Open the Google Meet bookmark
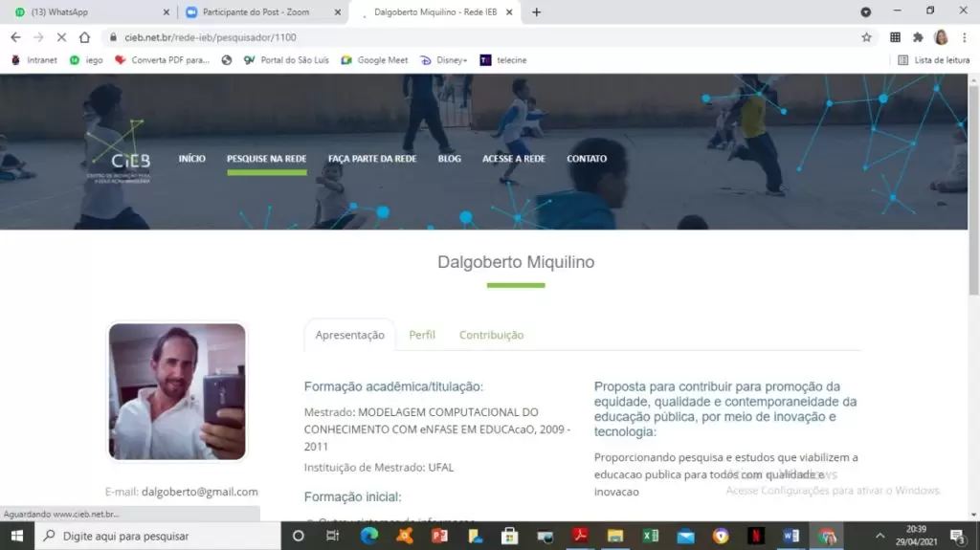The width and height of the screenshot is (980, 550). point(374,60)
